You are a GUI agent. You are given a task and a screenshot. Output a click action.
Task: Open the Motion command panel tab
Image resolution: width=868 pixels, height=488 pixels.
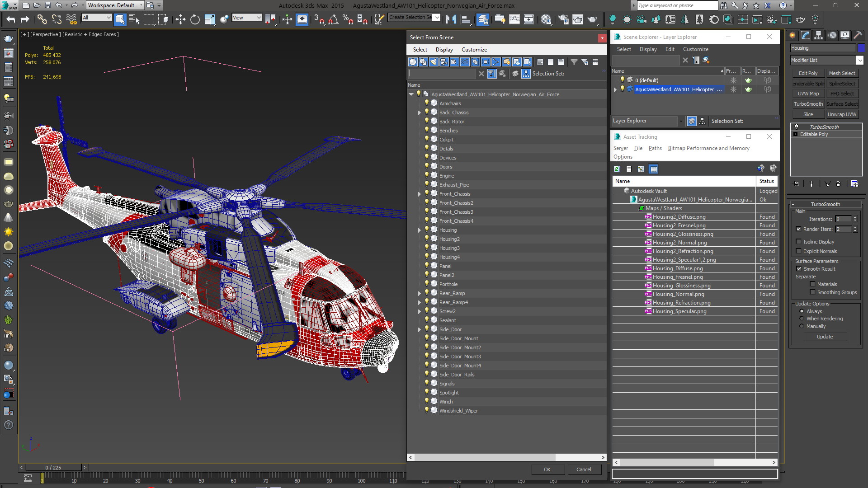(x=832, y=35)
